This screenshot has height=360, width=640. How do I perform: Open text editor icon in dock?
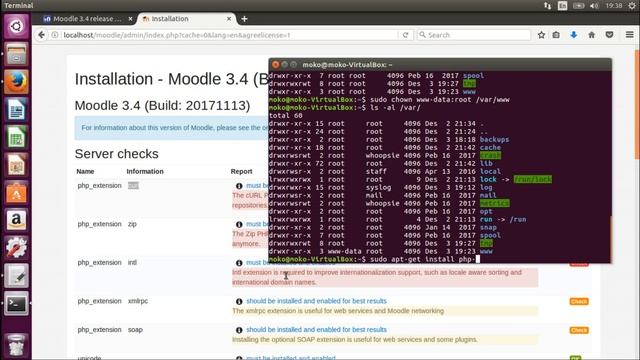(x=16, y=276)
